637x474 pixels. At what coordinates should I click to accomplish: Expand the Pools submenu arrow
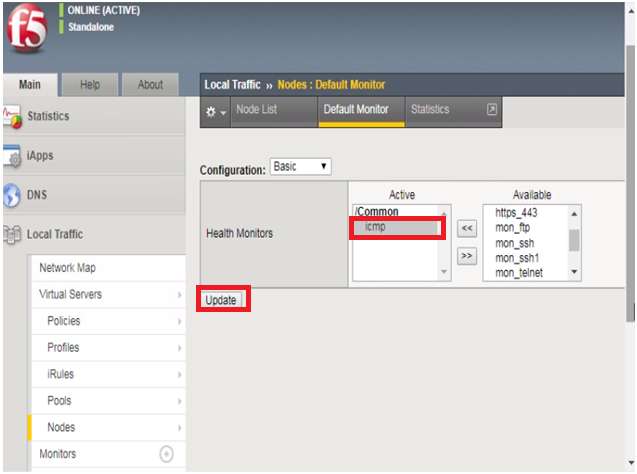click(179, 401)
